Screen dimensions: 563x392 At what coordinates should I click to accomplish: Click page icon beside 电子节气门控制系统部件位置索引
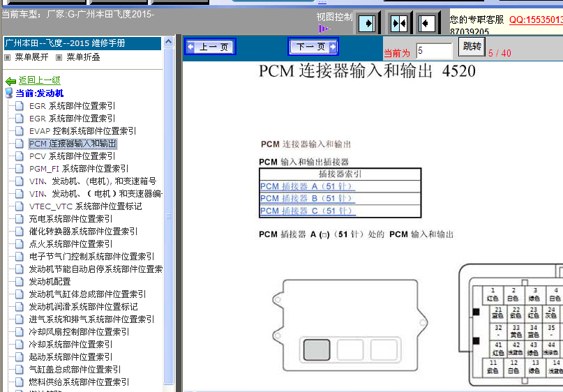coord(20,257)
